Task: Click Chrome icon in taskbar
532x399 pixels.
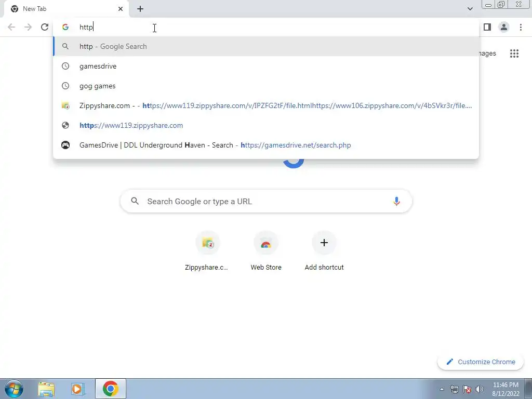Action: [111, 389]
